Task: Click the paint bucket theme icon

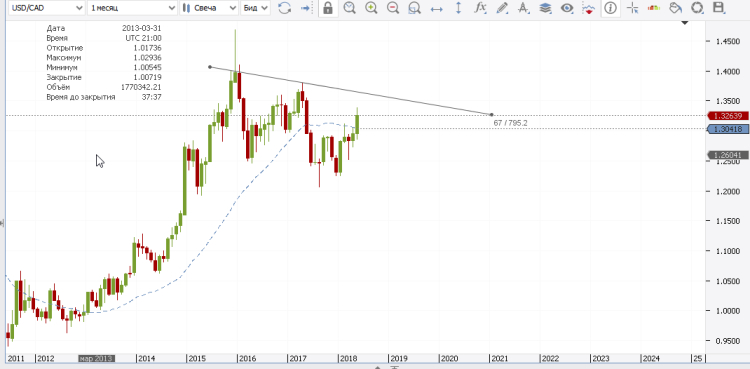Action: click(x=675, y=8)
